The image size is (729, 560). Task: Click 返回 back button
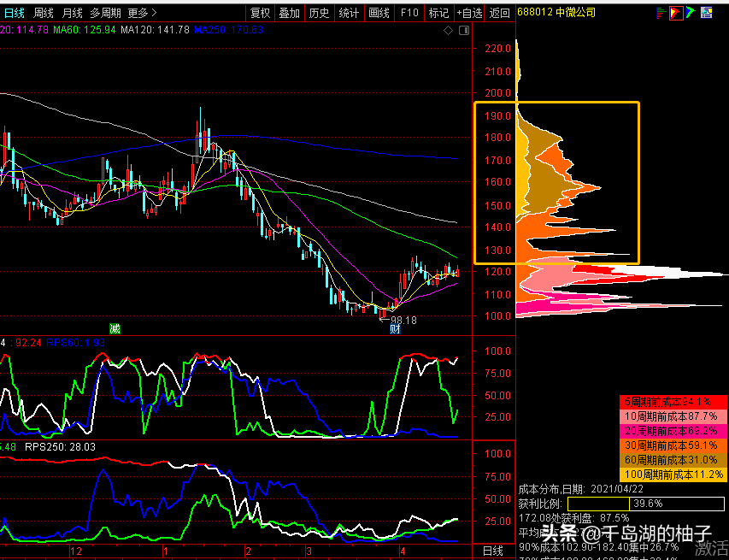click(500, 13)
